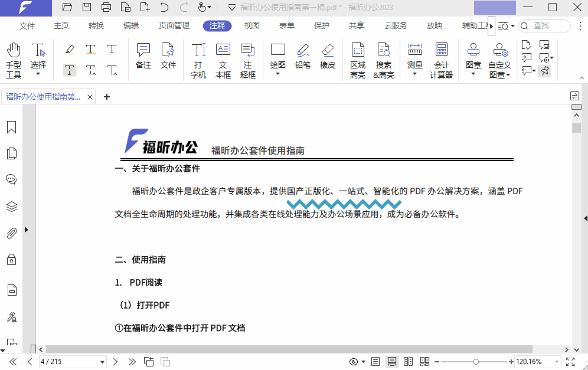Open the bookmarks panel in the sidebar
The height and width of the screenshot is (370, 588).
coord(11,127)
